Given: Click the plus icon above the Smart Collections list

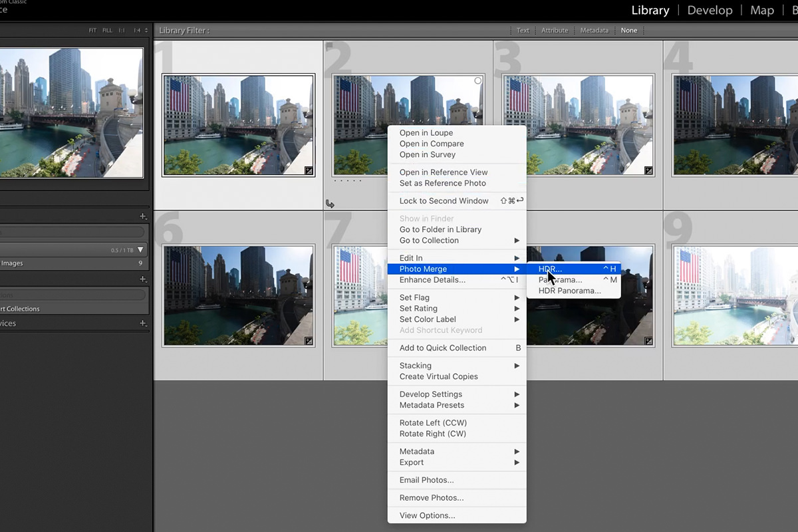Looking at the screenshot, I should point(143,279).
